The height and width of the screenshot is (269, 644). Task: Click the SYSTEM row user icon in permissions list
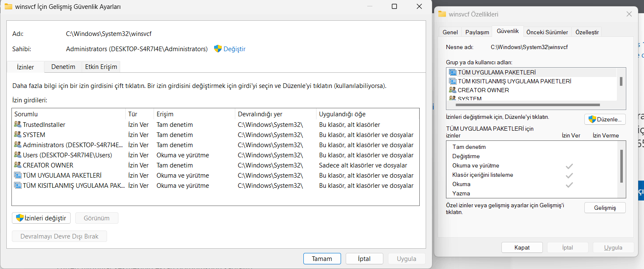[18, 135]
